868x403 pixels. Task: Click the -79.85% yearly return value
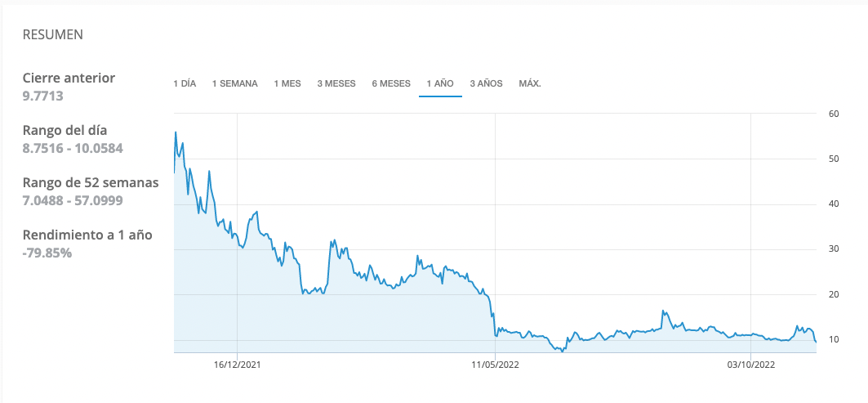(47, 253)
